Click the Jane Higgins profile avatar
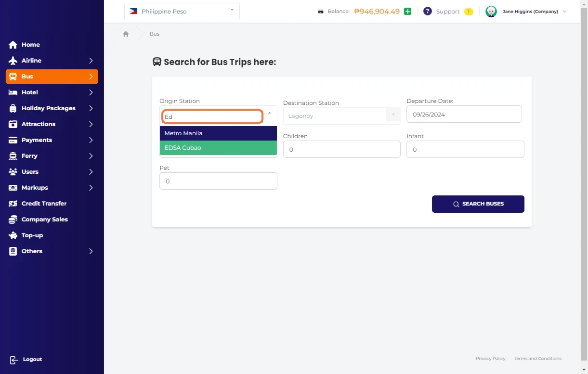This screenshot has height=374, width=588. [x=491, y=12]
